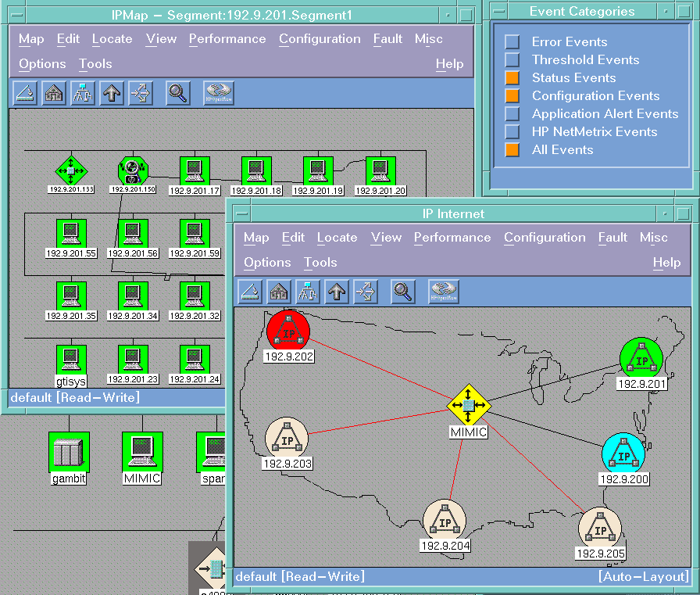Screen dimensions: 700x595
Task: Select the 192.9.201.34 computer icon
Action: 133,296
